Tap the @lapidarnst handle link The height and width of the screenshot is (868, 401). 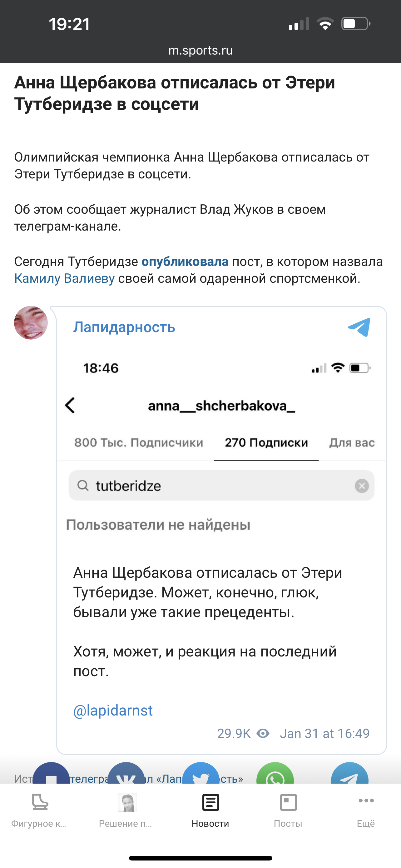point(113,710)
